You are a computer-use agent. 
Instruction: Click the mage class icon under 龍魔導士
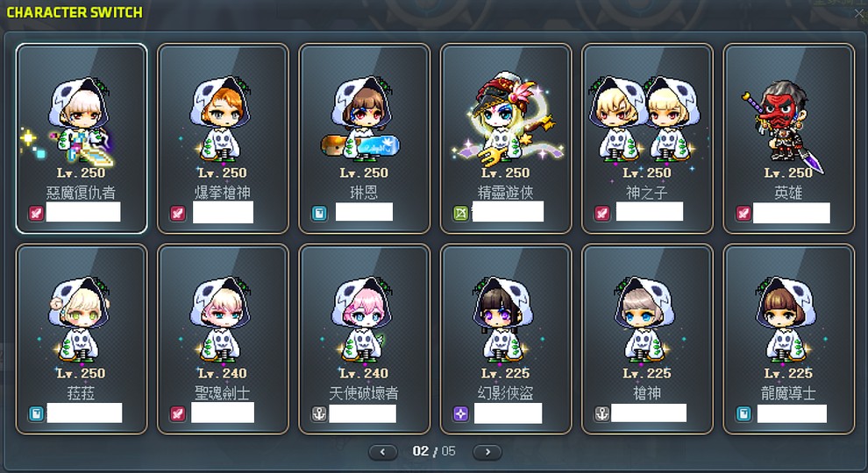coord(744,413)
